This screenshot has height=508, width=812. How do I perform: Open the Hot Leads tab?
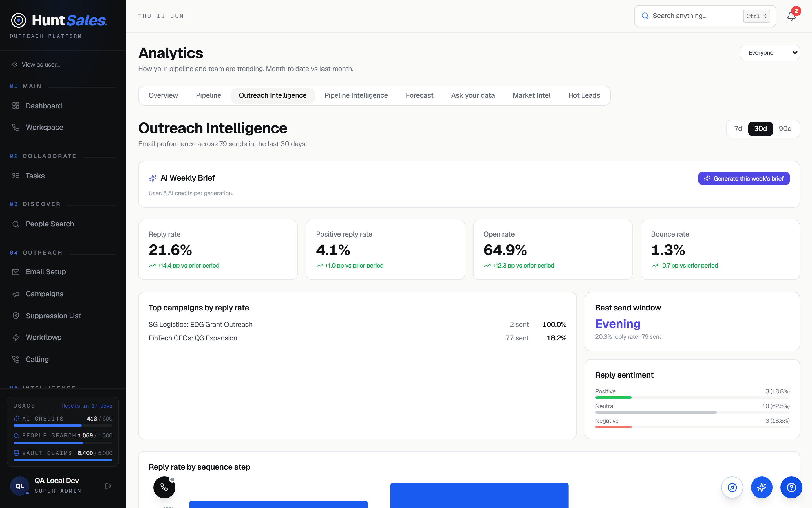point(584,95)
